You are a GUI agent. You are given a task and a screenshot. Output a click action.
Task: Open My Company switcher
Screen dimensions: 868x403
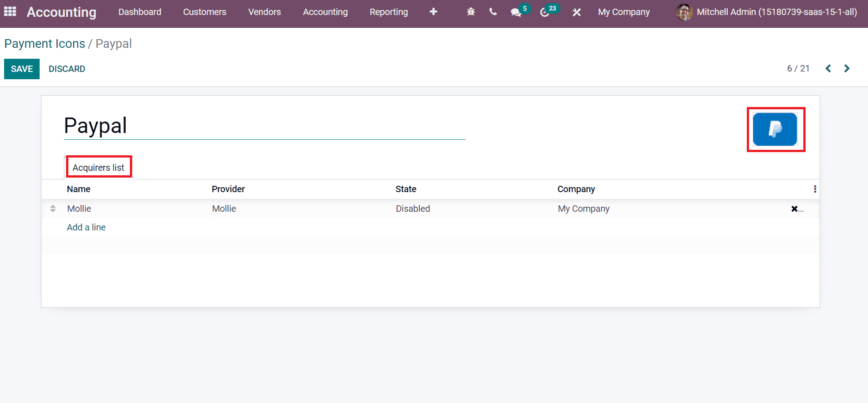click(x=624, y=12)
